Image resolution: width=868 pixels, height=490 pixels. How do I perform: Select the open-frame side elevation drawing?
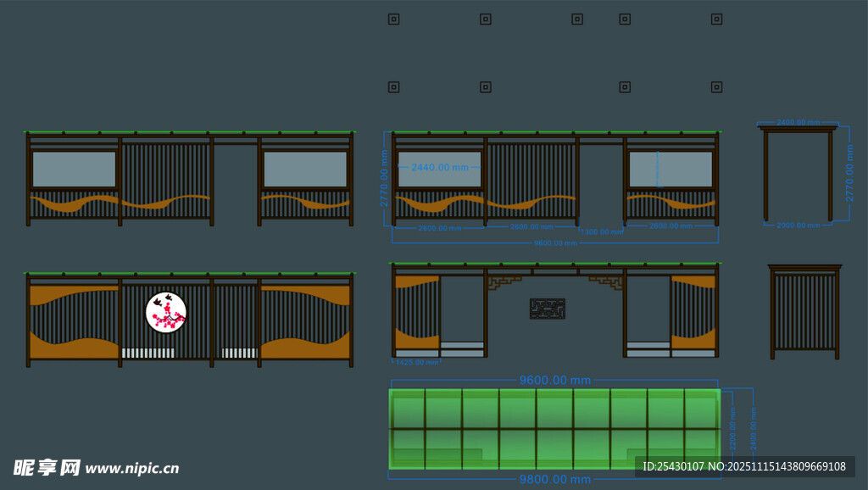tap(798, 174)
